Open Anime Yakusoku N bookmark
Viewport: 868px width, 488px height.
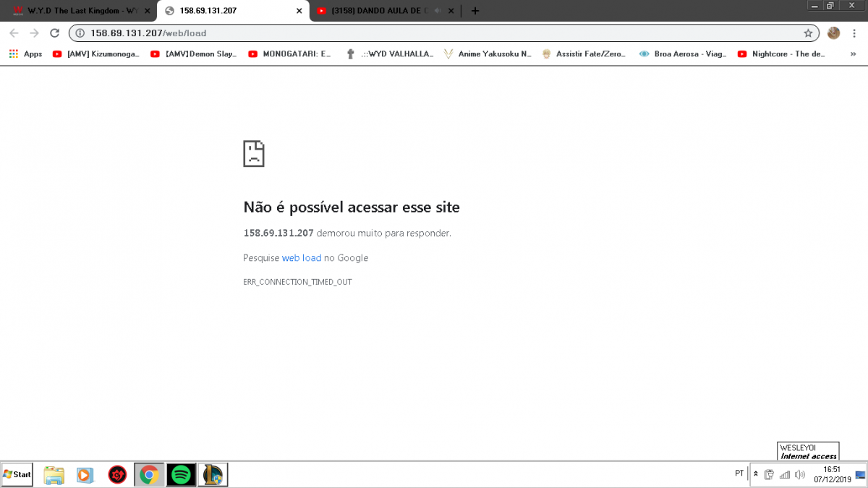(x=488, y=53)
